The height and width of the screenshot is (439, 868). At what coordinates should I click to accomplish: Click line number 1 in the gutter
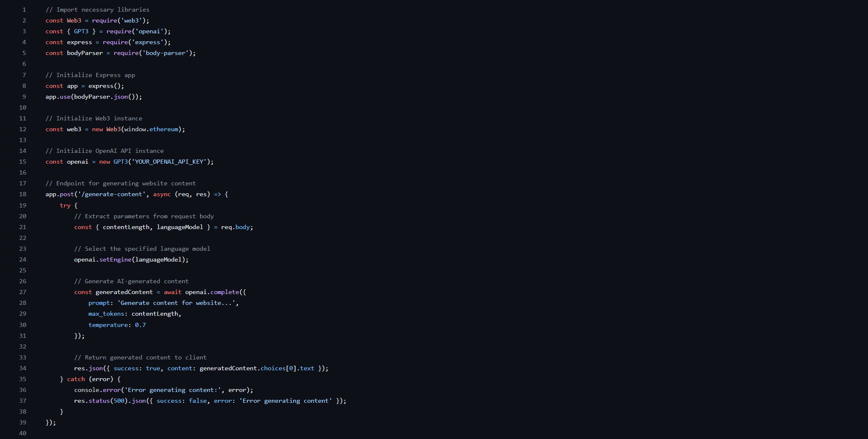24,10
